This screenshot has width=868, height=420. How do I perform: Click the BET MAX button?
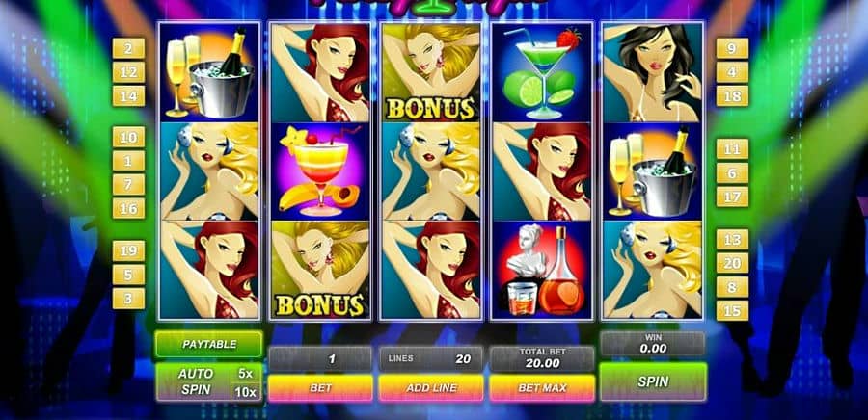pos(542,388)
